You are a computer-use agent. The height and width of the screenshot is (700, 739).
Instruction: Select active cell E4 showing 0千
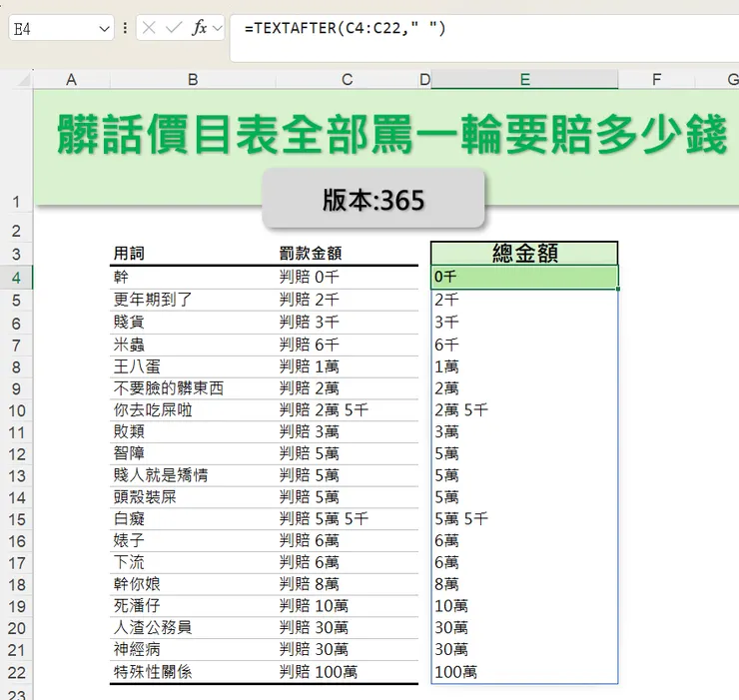[x=524, y=278]
